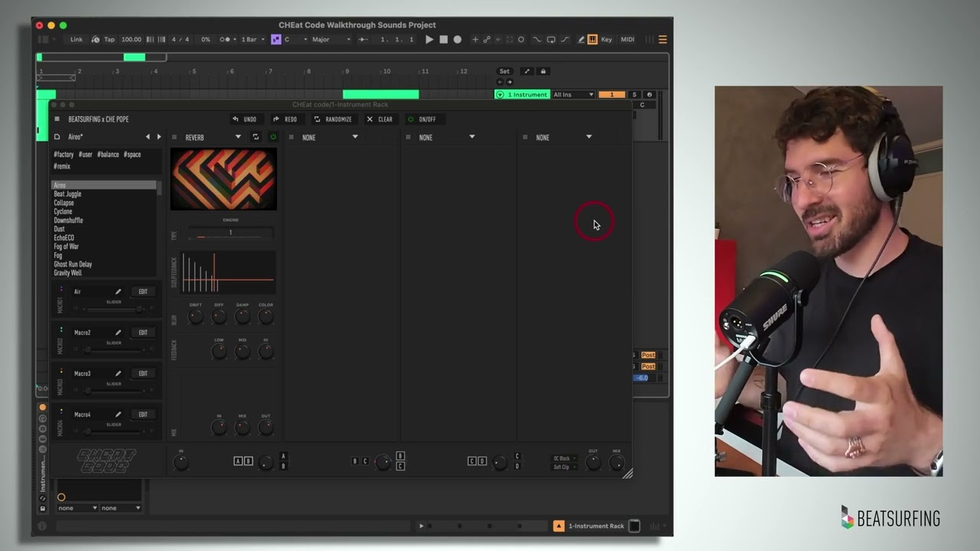Adjust the Air macro slider
The image size is (980, 551).
click(x=113, y=308)
